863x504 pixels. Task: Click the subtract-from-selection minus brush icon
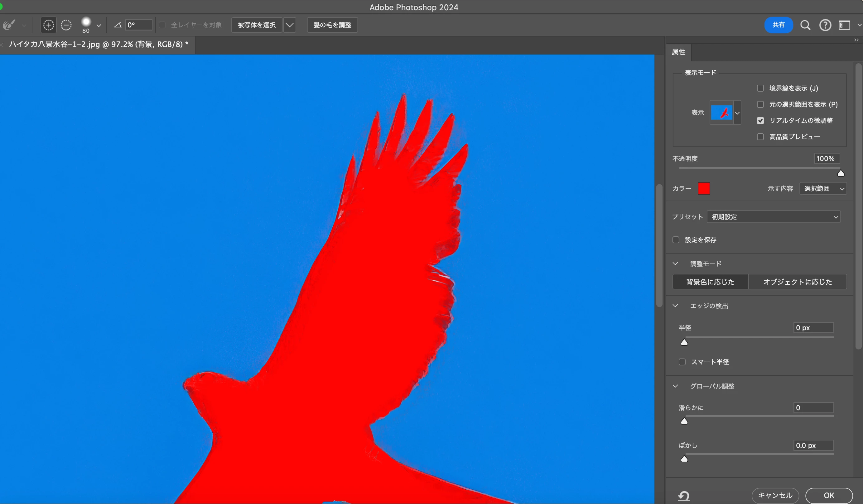pyautogui.click(x=66, y=25)
